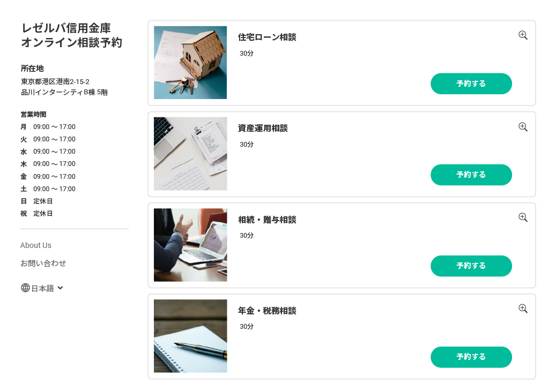The width and height of the screenshot is (556, 392).
Task: Click the business meeting thumbnail
Action: click(190, 245)
